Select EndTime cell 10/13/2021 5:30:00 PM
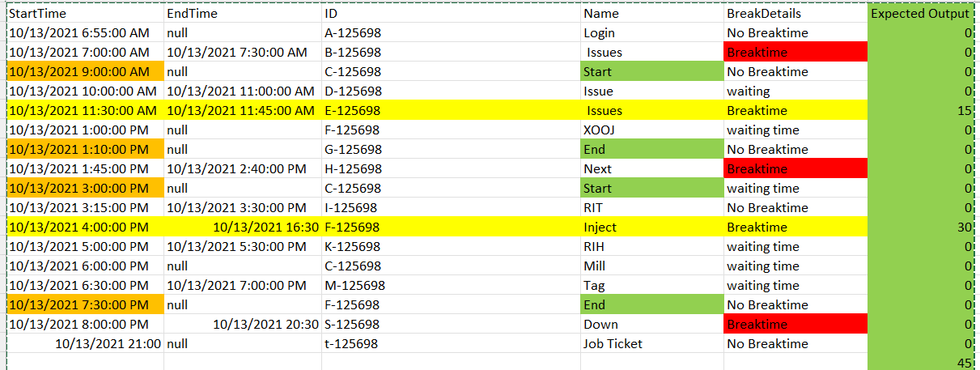980x370 pixels. [243, 247]
